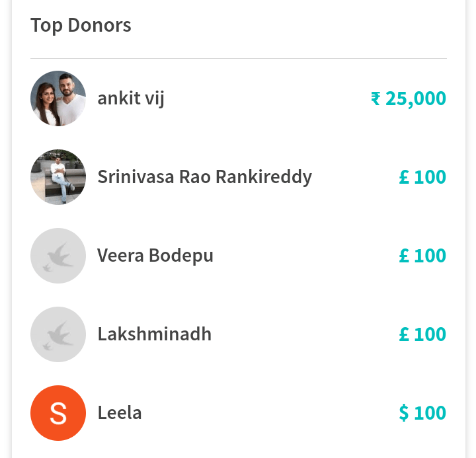The image size is (476, 458).
Task: Select the Lakshminadh donor name
Action: pos(154,334)
